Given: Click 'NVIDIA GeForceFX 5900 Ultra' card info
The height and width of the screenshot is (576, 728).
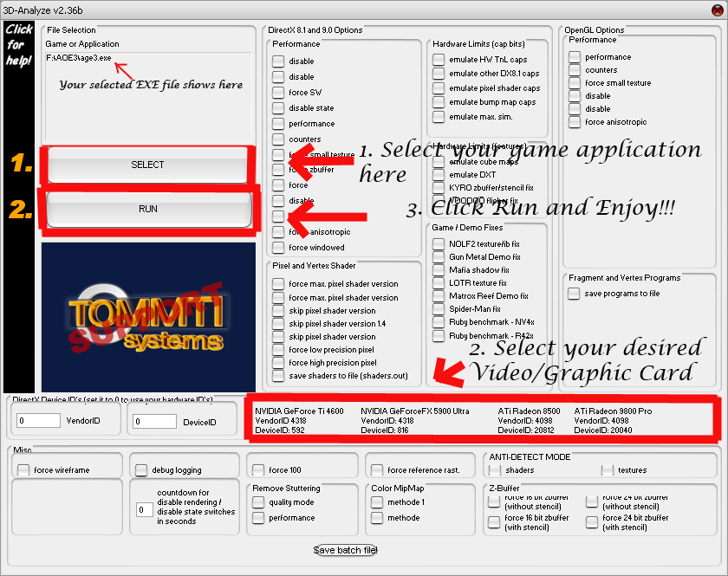Looking at the screenshot, I should [x=414, y=420].
